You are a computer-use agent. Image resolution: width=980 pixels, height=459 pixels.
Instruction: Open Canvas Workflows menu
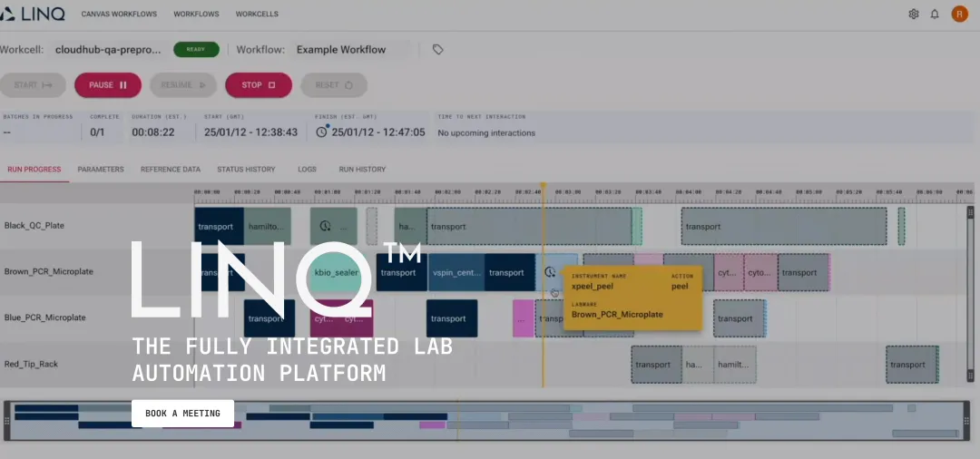tap(119, 14)
